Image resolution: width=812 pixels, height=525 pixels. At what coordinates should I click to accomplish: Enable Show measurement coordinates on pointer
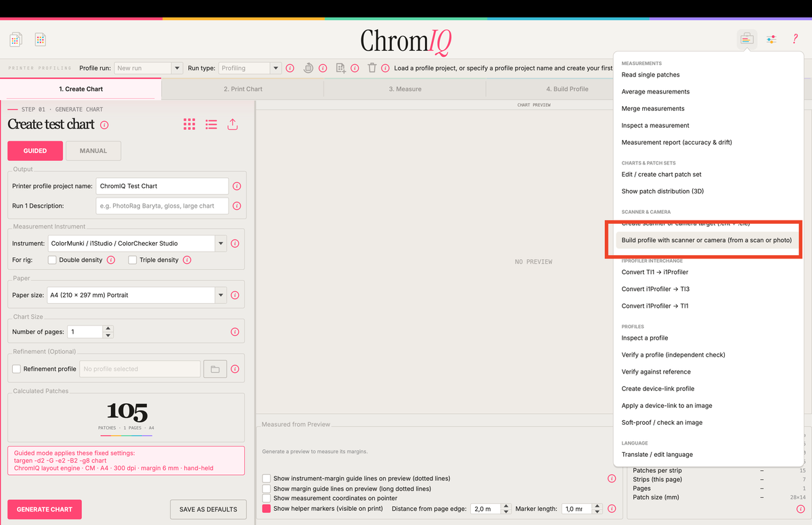pos(267,499)
